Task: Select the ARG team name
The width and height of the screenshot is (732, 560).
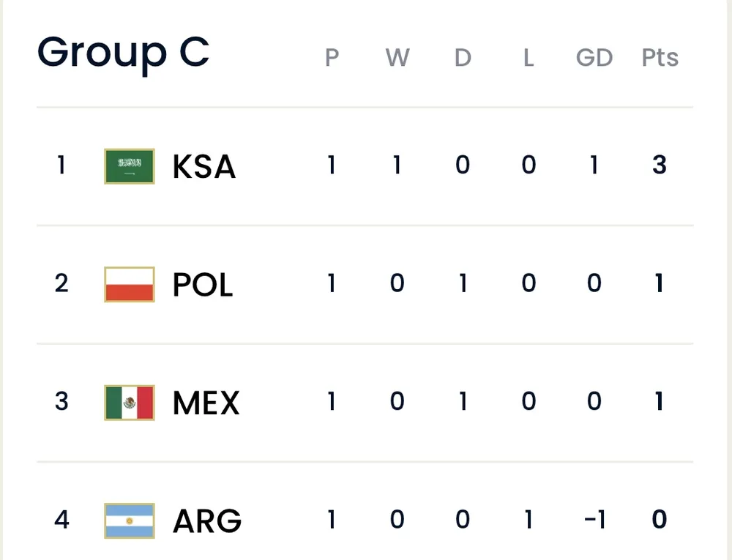Action: 207,521
